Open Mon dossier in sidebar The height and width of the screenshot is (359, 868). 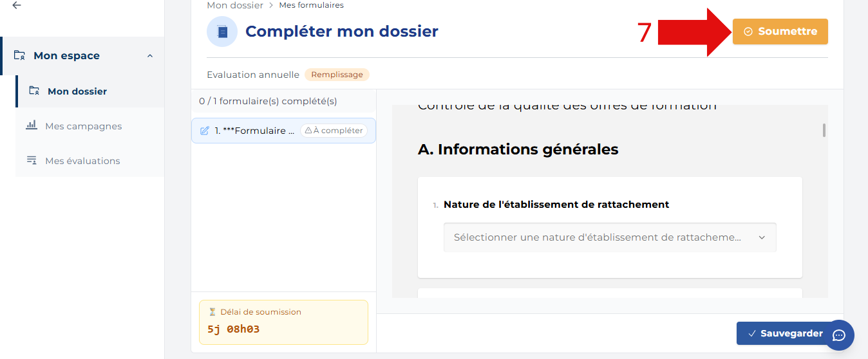pos(90,91)
